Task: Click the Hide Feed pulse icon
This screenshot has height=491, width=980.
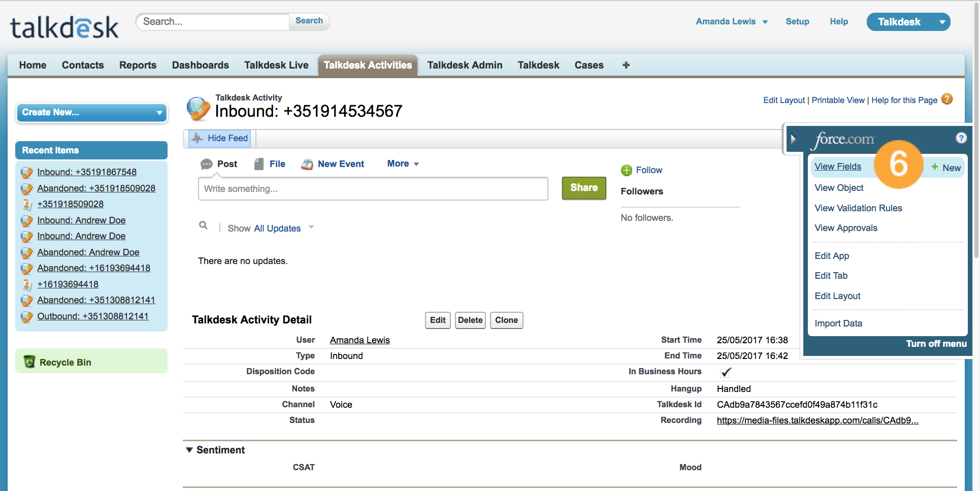Action: [x=197, y=138]
